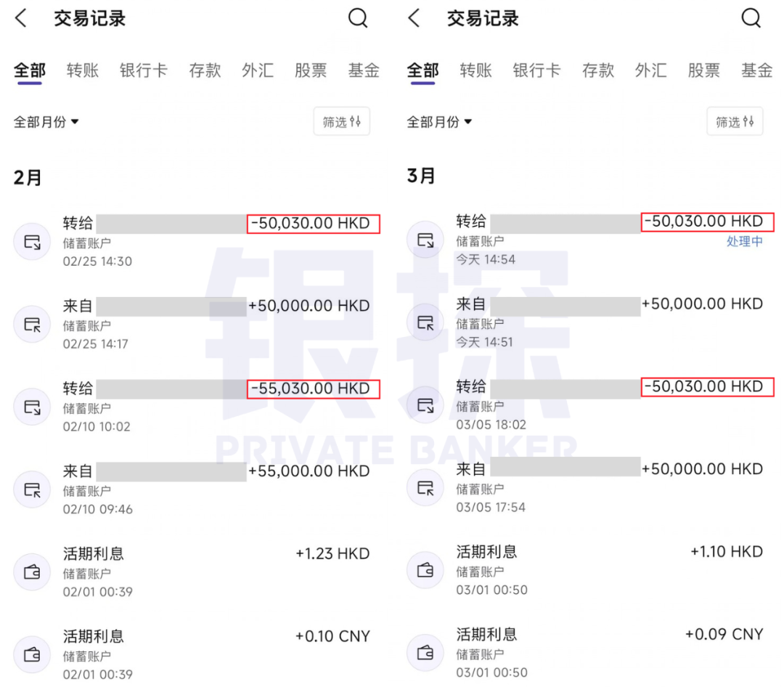Open the 处理中 processing status link
Screen dimensions: 784x687
745,242
